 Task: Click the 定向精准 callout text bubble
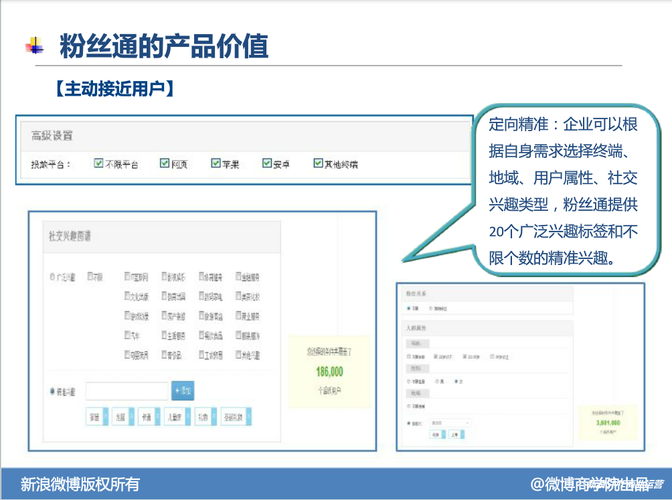point(563,191)
